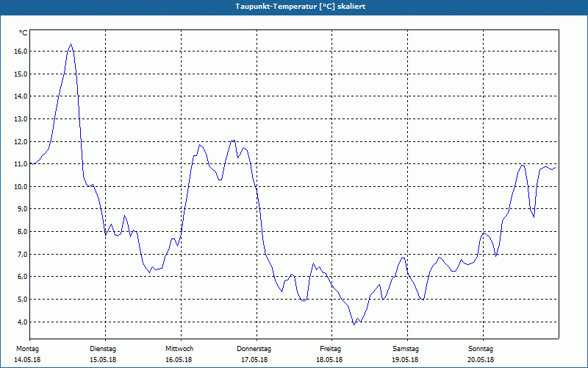Click the date 17.05.18
The image size is (588, 368).
click(x=254, y=360)
